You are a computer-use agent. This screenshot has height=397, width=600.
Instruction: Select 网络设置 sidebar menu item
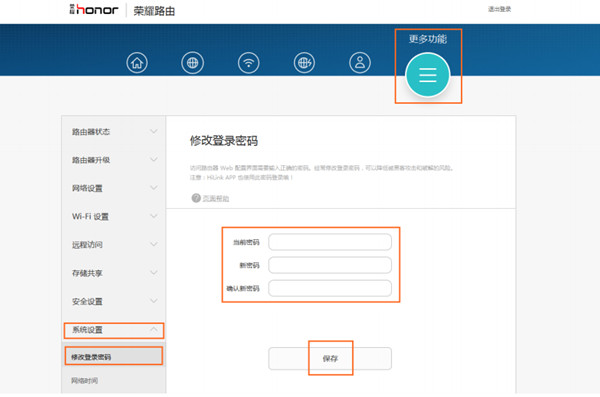pyautogui.click(x=114, y=188)
